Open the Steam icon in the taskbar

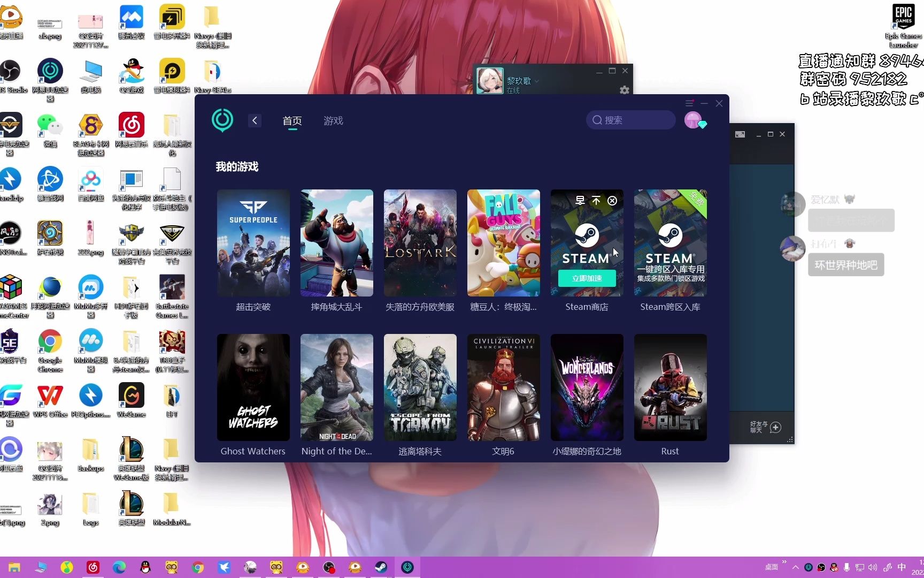pos(381,567)
